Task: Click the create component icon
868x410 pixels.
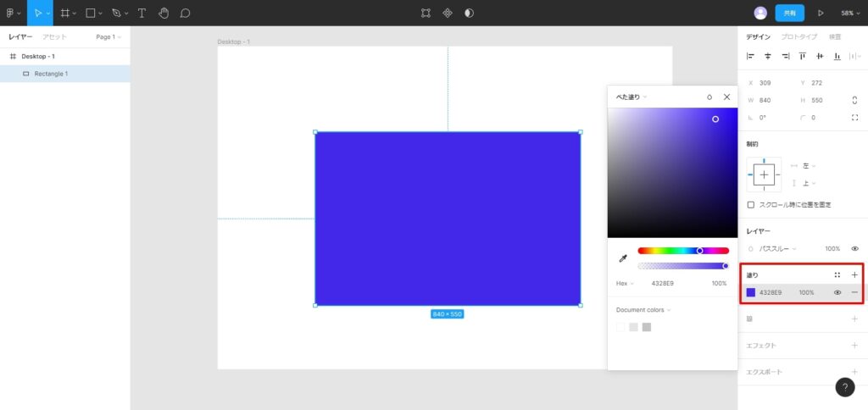Action: (x=448, y=13)
